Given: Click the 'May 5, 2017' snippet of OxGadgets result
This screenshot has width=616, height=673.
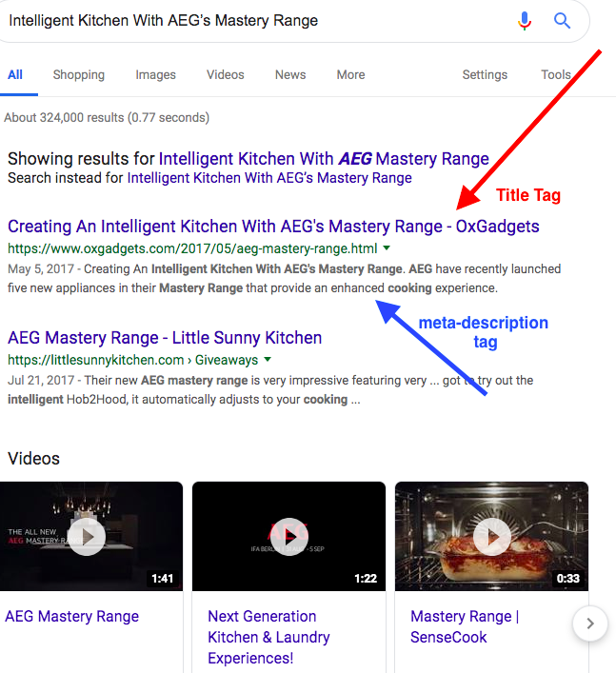Looking at the screenshot, I should (x=284, y=279).
